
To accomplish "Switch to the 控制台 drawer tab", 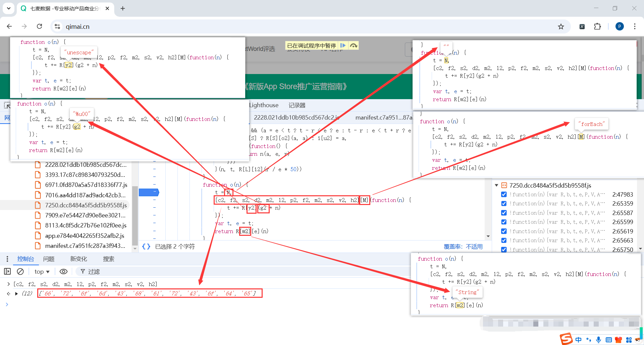I will (x=25, y=259).
